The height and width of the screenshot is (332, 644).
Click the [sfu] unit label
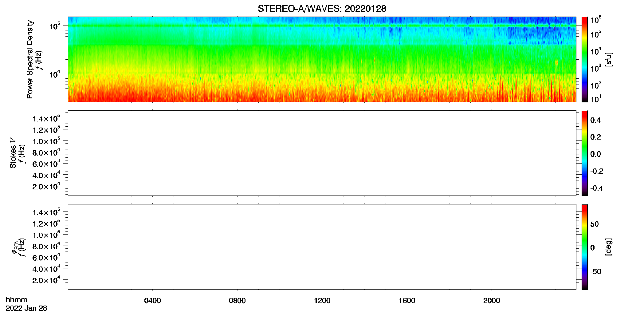(x=609, y=59)
